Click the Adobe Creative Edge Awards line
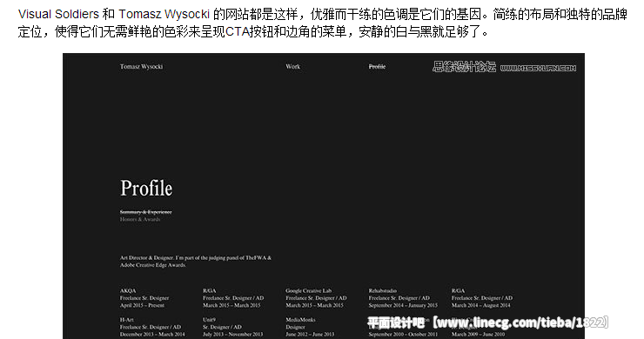The width and height of the screenshot is (644, 339). pyautogui.click(x=153, y=265)
